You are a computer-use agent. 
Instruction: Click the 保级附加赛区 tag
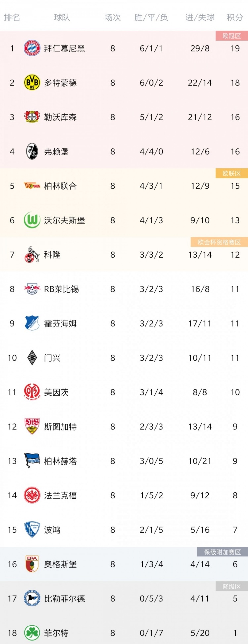[x=223, y=552]
